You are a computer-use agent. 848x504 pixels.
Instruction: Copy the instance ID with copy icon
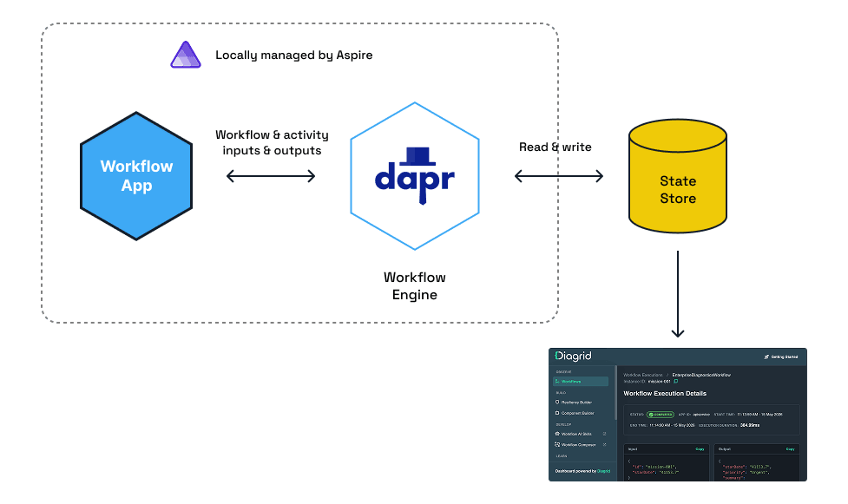[x=675, y=381]
